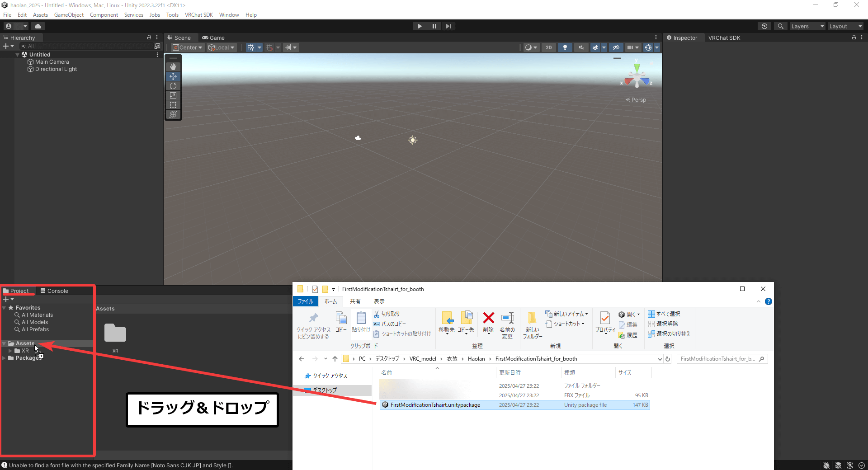Select Main Camera in Hierarchy
This screenshot has height=470, width=868.
tap(52, 62)
